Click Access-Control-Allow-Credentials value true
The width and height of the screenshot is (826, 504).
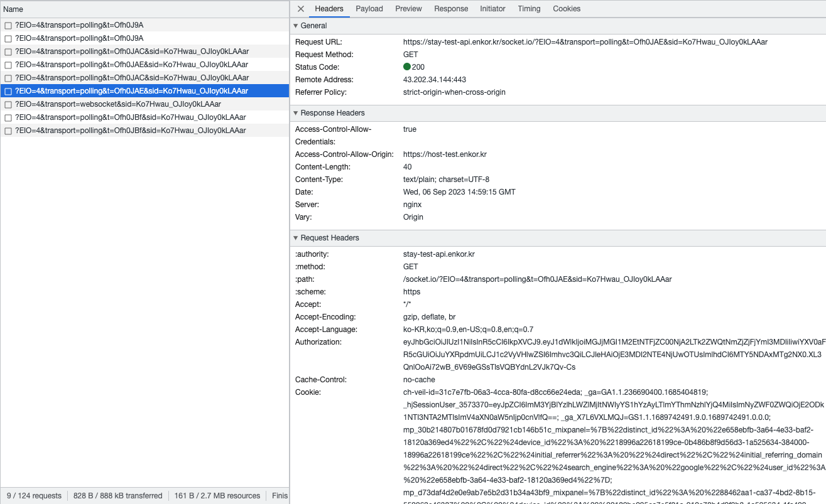[x=410, y=129]
